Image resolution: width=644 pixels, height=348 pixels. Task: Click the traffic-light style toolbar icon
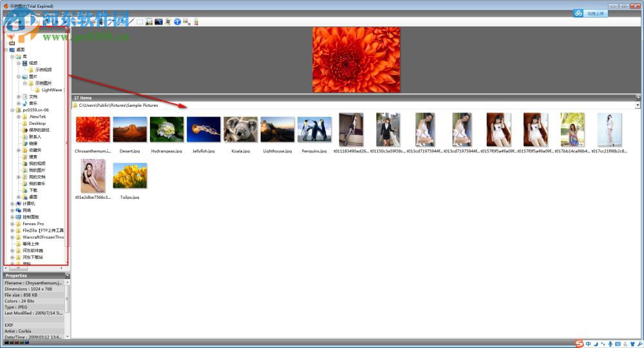(196, 22)
